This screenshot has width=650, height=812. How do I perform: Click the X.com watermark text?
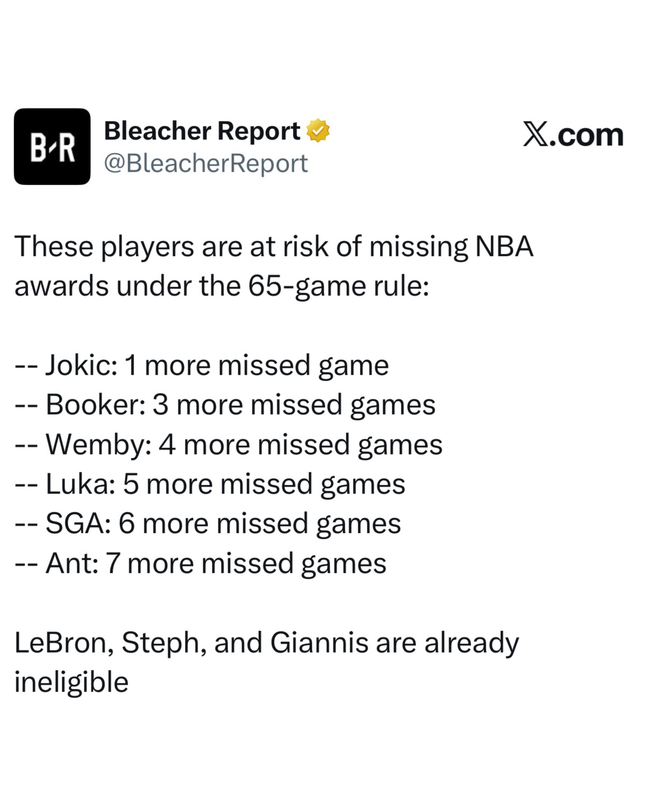coord(573,134)
